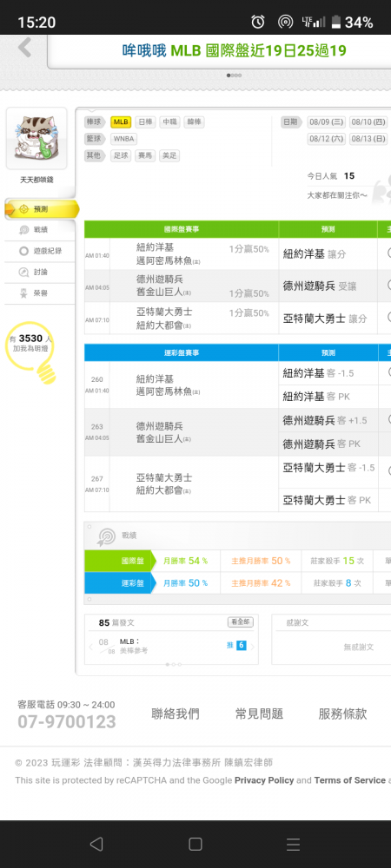
Task: Click 月勝率 54 % in 國際盤 row
Action: (x=186, y=561)
